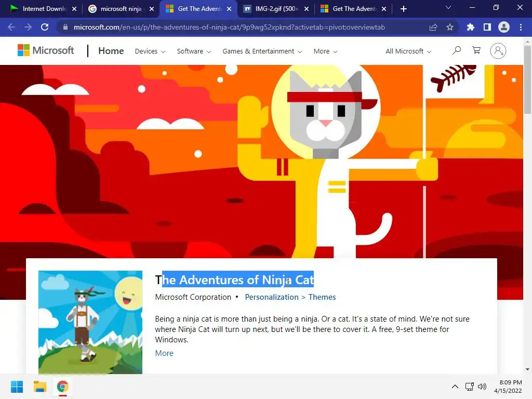Open Personalization category link
The width and height of the screenshot is (532, 399).
point(271,297)
